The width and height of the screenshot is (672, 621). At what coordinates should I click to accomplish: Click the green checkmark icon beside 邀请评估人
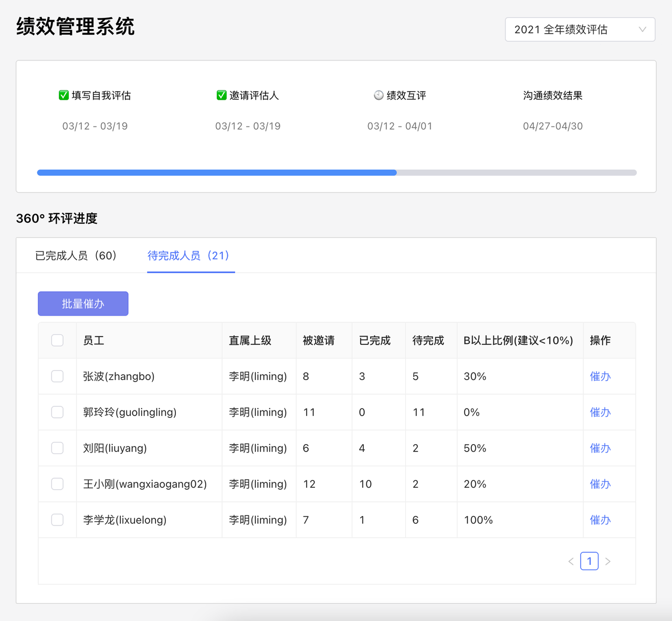click(x=221, y=95)
